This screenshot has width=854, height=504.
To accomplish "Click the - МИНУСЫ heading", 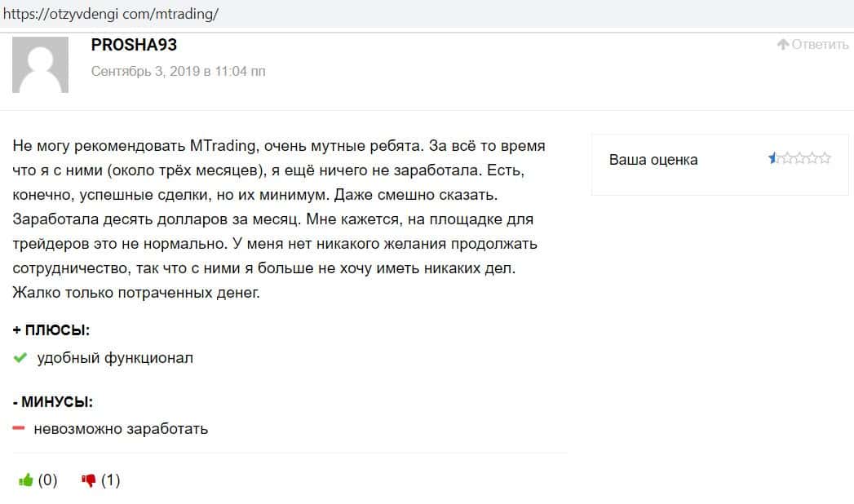I will [x=53, y=401].
